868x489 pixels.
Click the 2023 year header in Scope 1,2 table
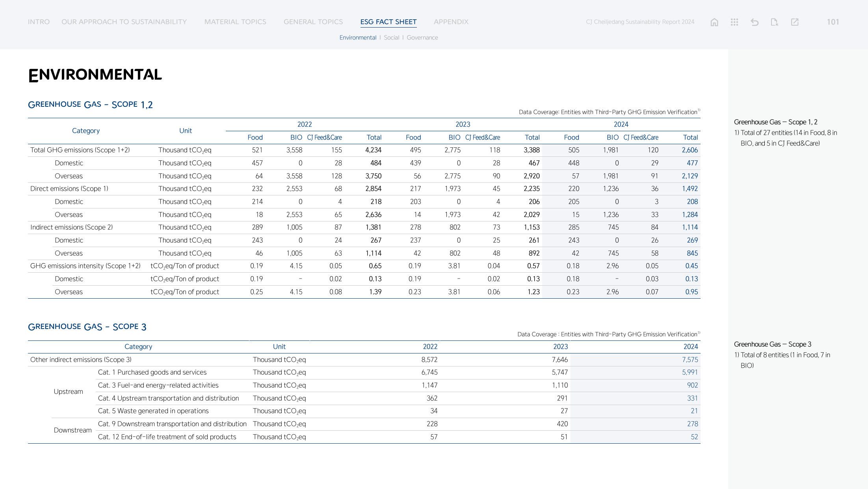(463, 125)
